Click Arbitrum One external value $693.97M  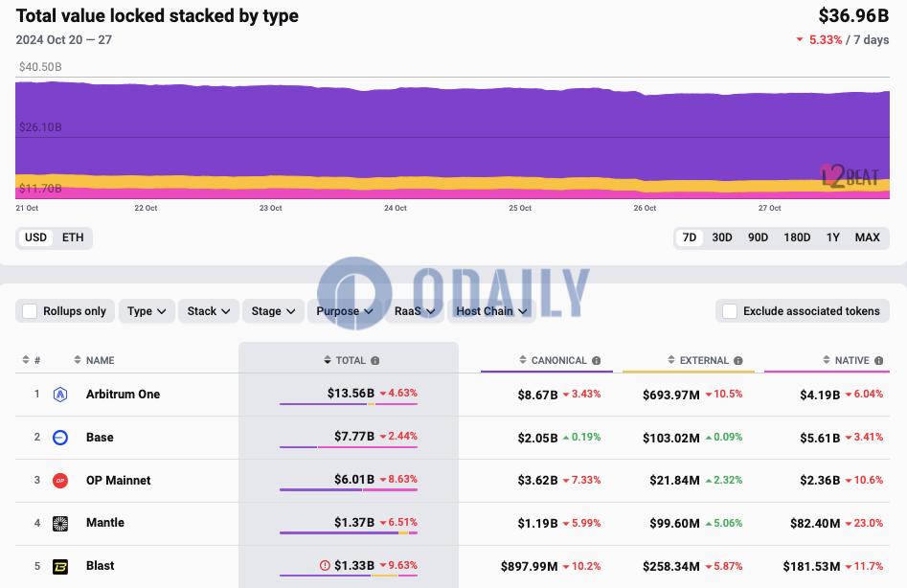click(x=671, y=395)
